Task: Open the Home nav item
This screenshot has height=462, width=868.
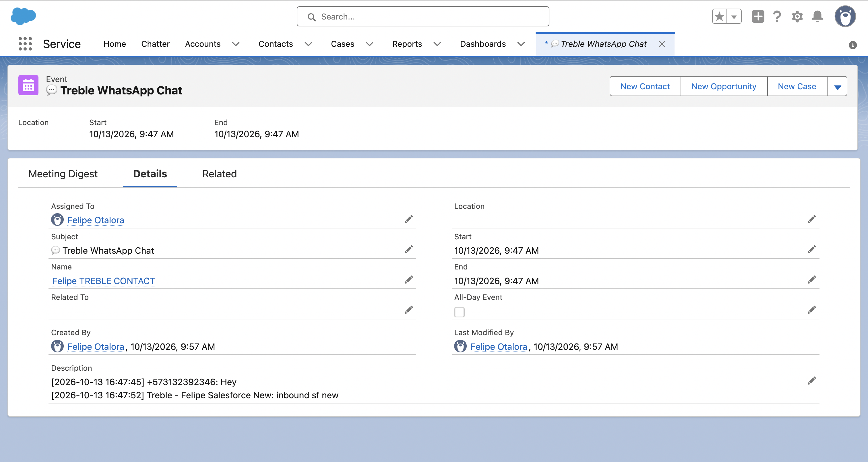Action: [115, 44]
